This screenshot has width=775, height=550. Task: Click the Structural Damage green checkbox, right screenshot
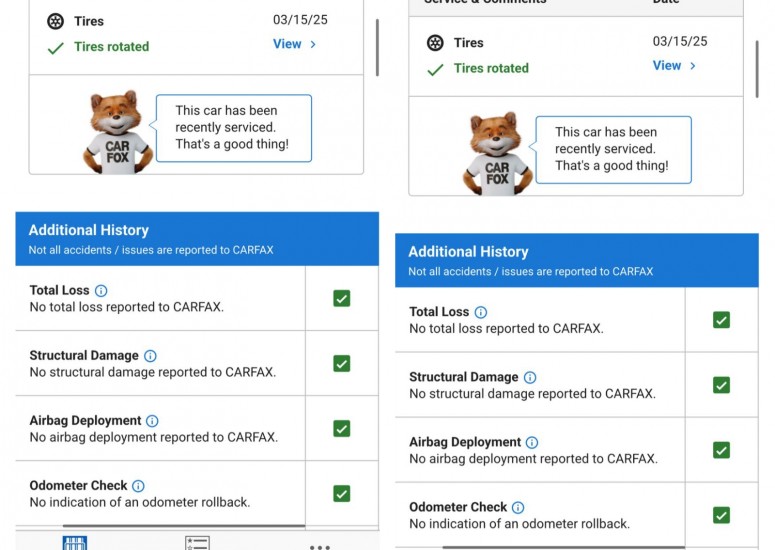pyautogui.click(x=721, y=385)
